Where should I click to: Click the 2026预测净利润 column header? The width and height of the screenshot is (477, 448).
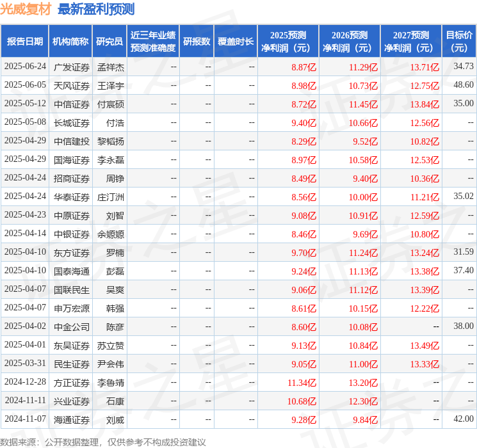point(349,42)
